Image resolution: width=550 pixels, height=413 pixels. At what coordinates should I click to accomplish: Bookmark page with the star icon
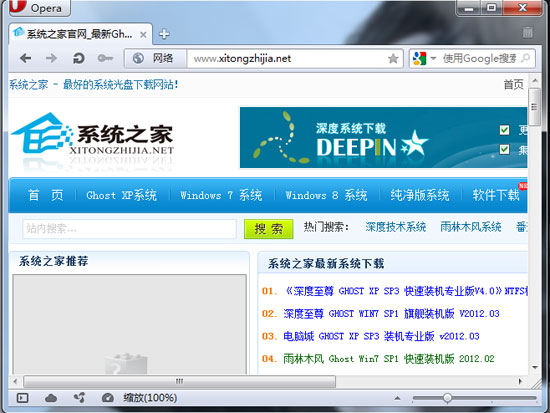point(393,59)
